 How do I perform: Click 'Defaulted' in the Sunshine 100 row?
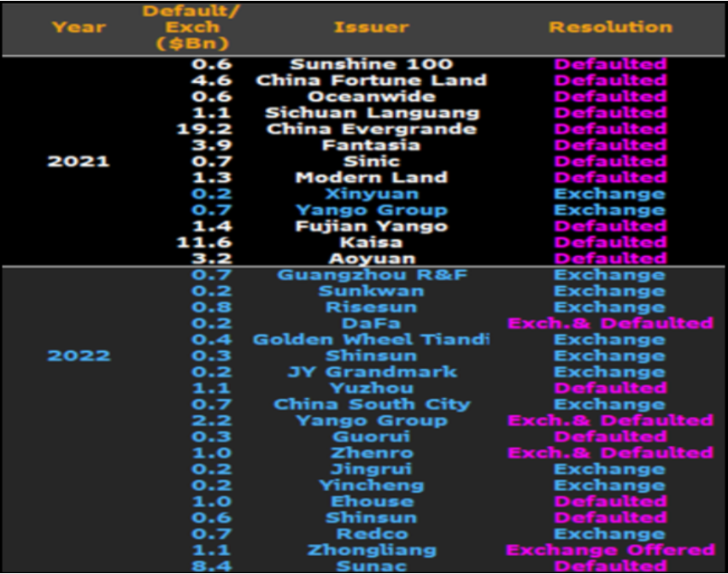[611, 64]
